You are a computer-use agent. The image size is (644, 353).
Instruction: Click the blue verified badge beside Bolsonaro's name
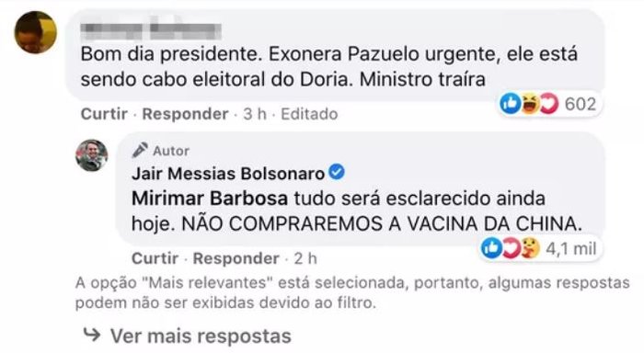pyautogui.click(x=338, y=172)
